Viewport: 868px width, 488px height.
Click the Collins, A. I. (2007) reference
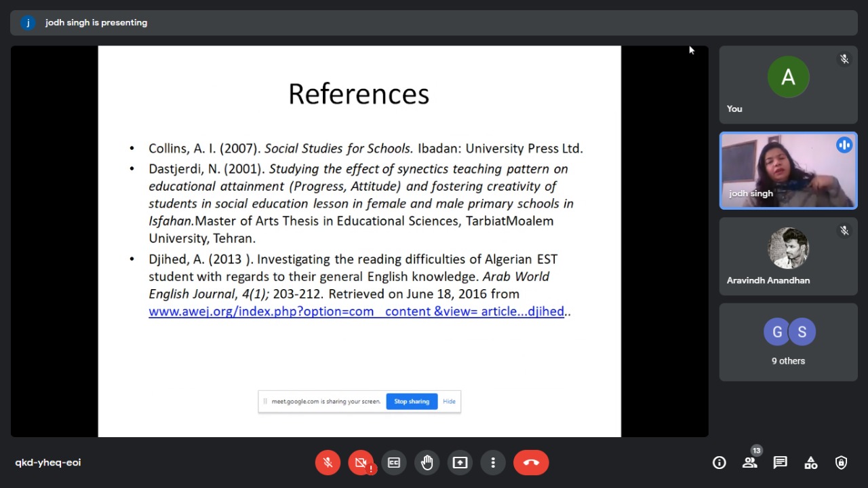366,149
